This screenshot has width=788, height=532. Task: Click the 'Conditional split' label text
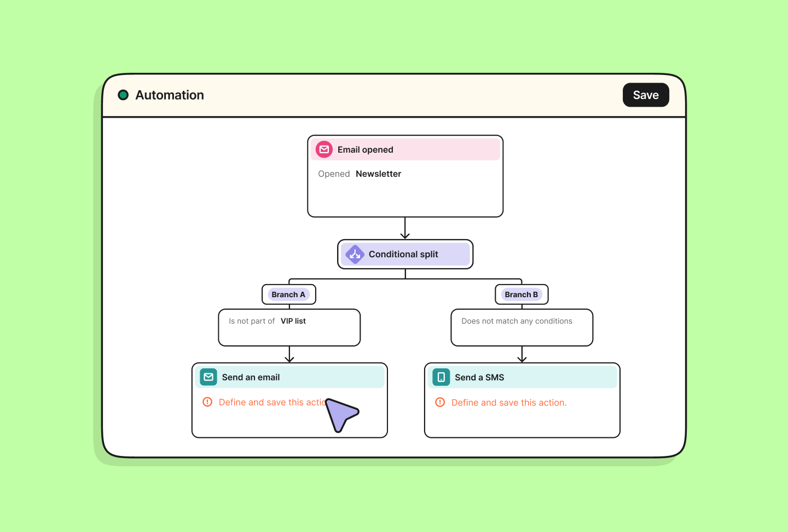click(x=403, y=255)
